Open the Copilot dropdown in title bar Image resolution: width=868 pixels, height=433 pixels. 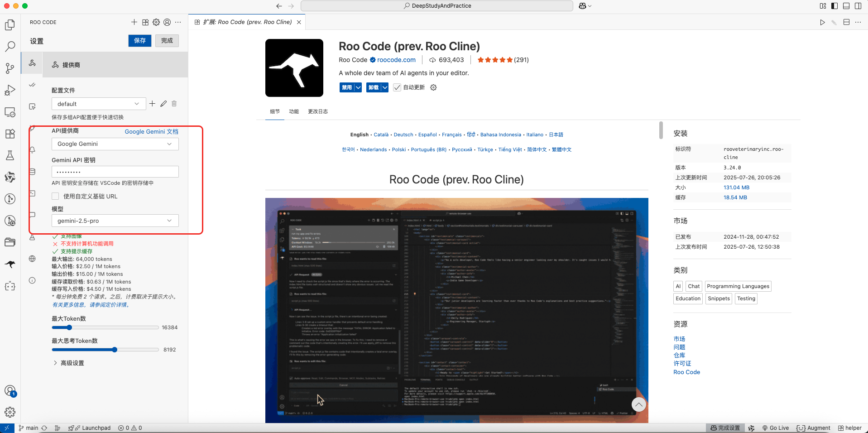tap(585, 6)
